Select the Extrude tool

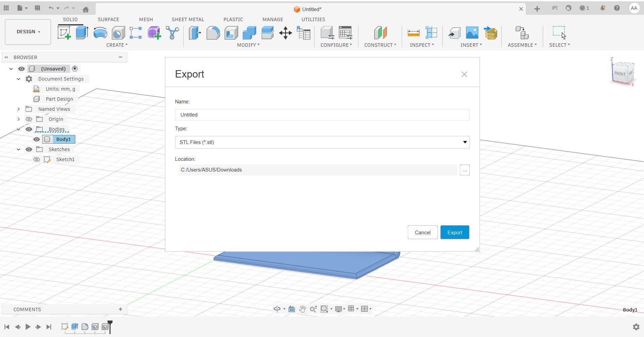pos(82,33)
